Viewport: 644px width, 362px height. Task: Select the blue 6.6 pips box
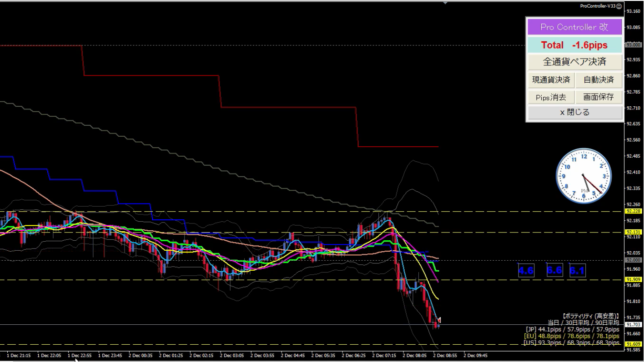coord(554,270)
